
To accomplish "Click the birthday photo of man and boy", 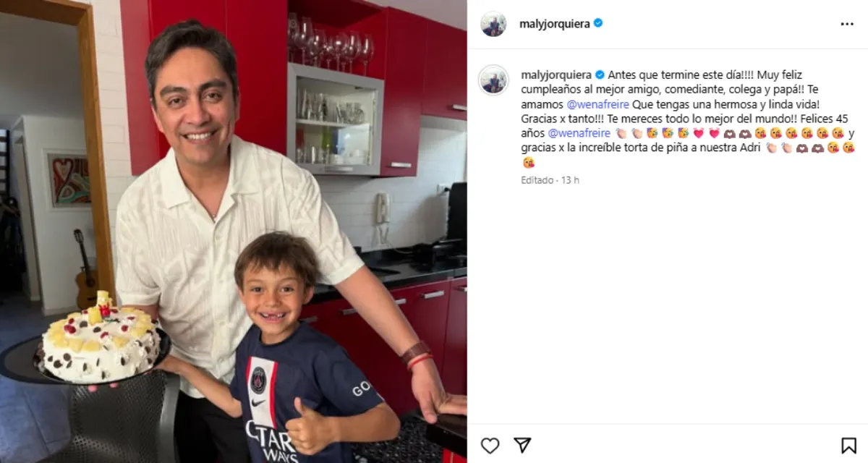I will (233, 231).
